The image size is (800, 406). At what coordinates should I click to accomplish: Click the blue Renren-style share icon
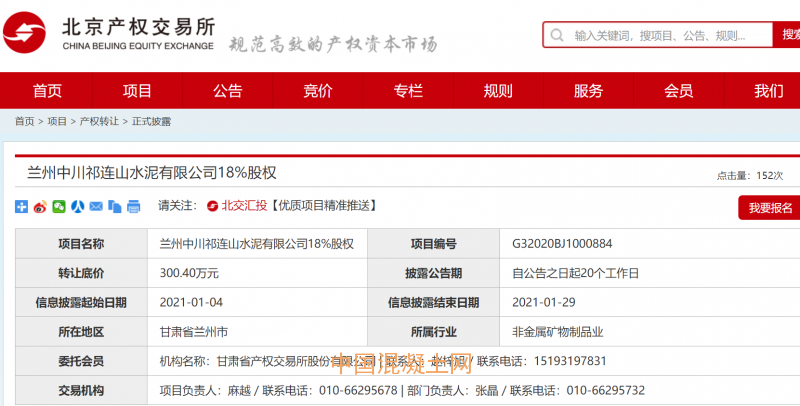click(x=77, y=207)
